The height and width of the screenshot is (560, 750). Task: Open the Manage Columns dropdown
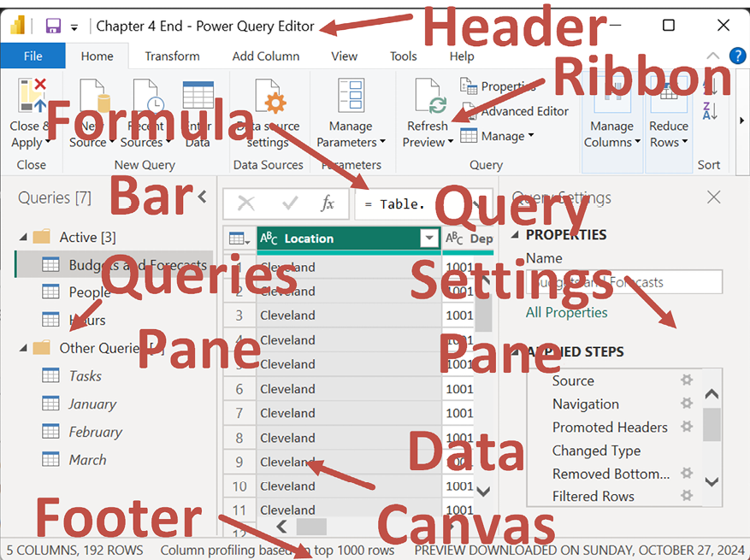pos(611,134)
